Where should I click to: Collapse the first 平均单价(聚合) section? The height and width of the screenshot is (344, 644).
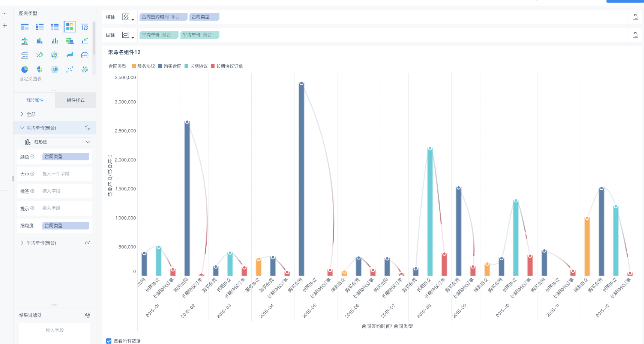tap(22, 128)
